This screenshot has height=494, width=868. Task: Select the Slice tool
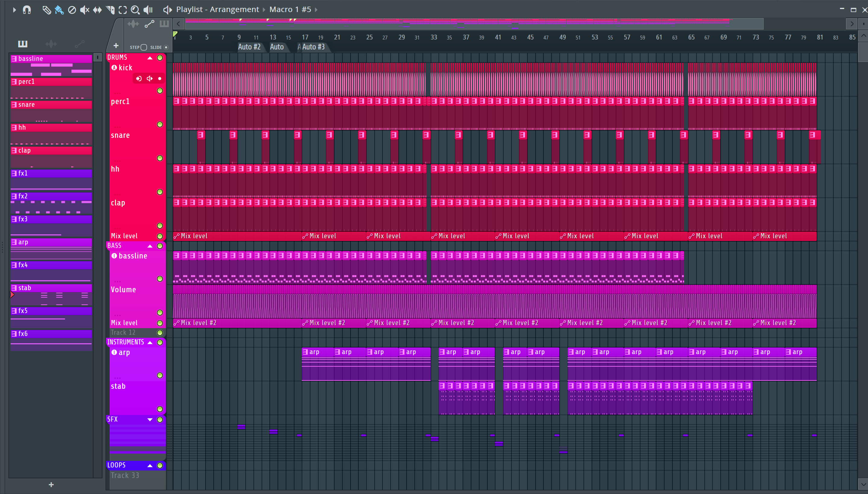[110, 10]
